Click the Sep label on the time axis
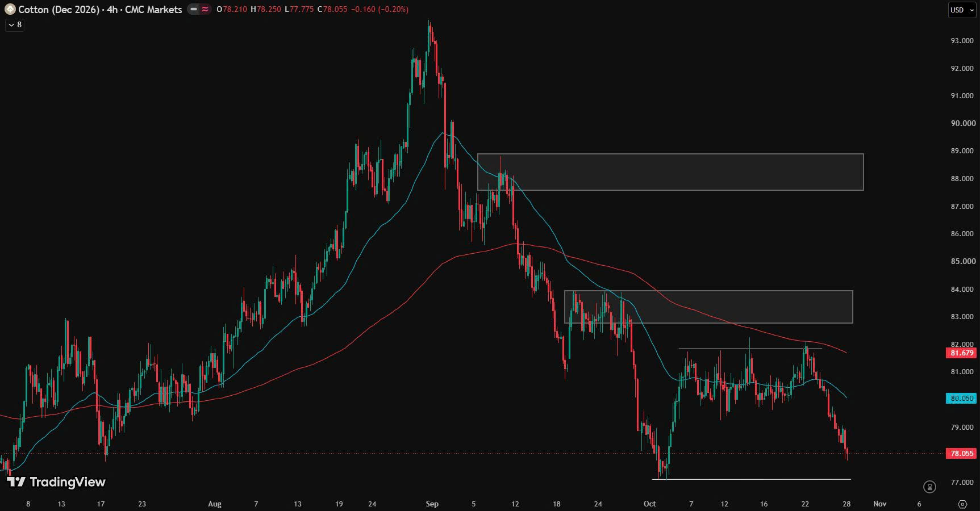Image resolution: width=980 pixels, height=511 pixels. [x=432, y=504]
